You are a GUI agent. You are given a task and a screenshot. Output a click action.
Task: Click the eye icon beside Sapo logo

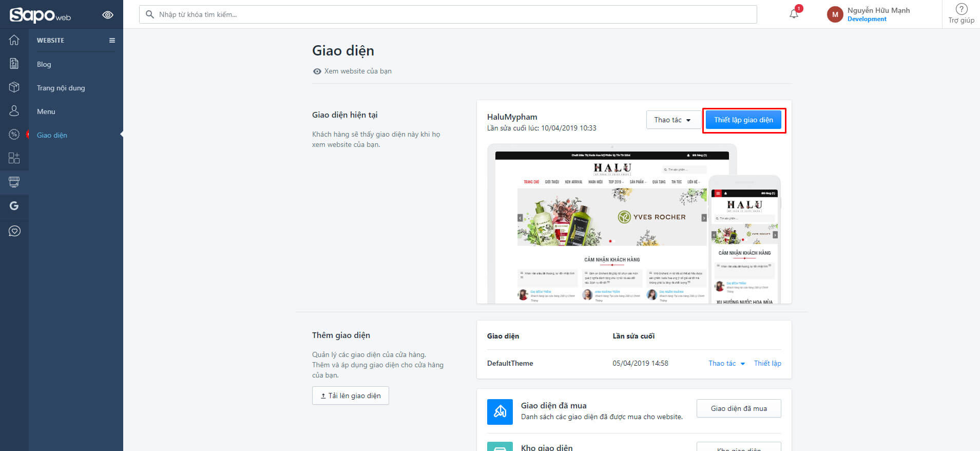pos(108,15)
